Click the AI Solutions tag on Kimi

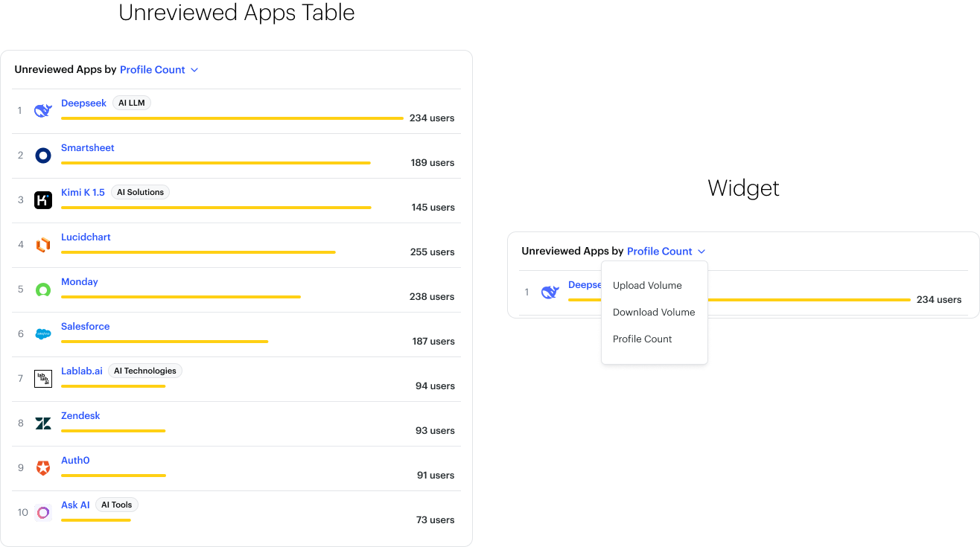tap(140, 193)
